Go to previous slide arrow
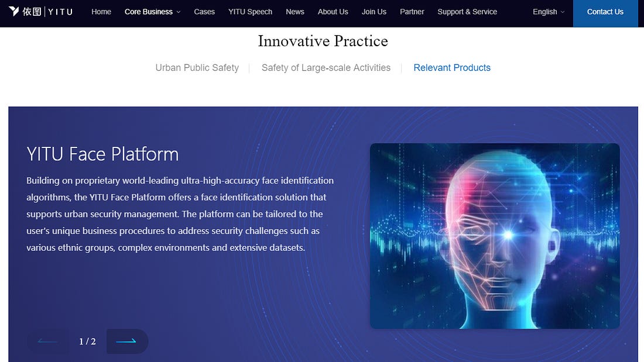The height and width of the screenshot is (362, 644). (x=47, y=341)
